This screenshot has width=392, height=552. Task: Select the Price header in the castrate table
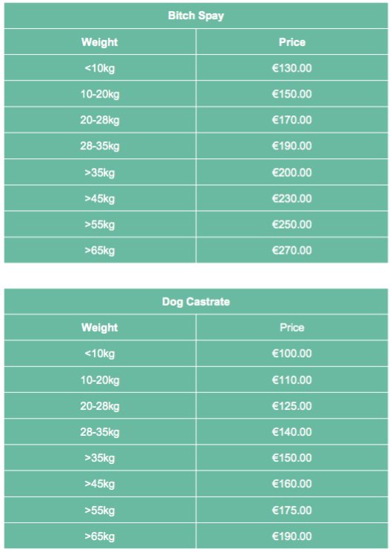click(291, 327)
